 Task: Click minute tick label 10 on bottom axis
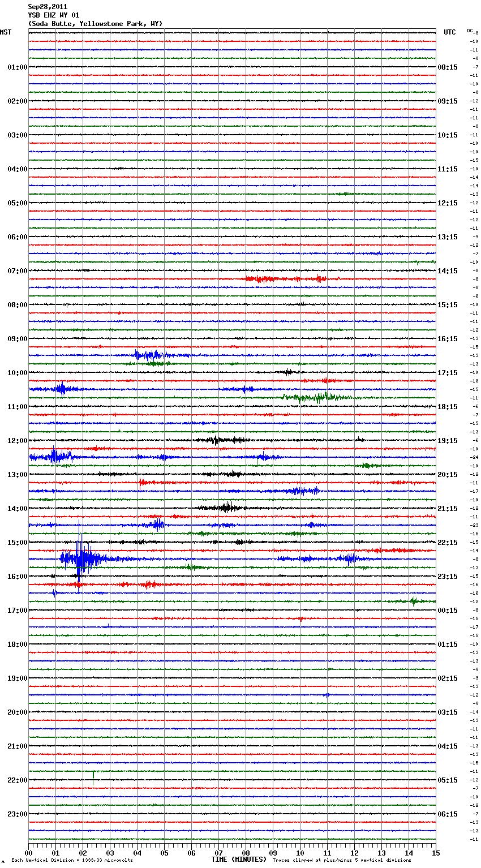(x=300, y=853)
